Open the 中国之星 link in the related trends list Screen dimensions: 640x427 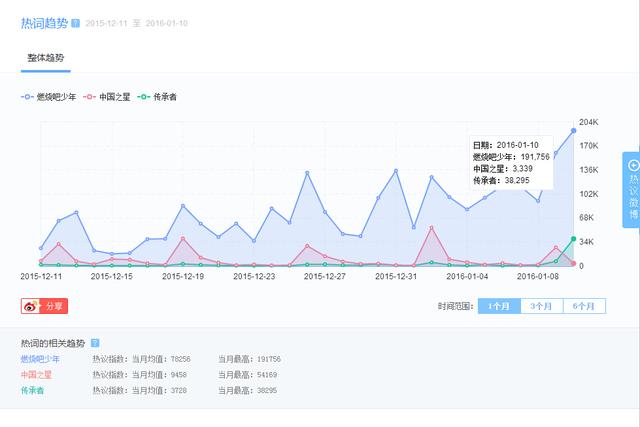coord(36,374)
